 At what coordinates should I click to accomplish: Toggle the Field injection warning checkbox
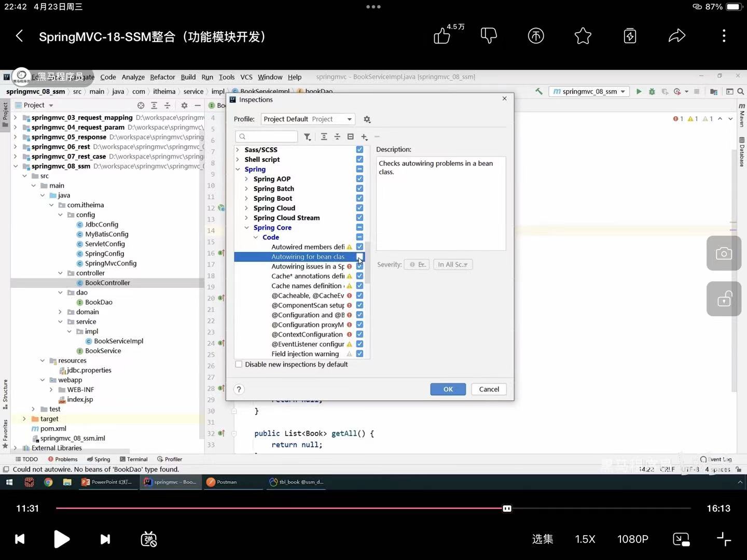359,354
